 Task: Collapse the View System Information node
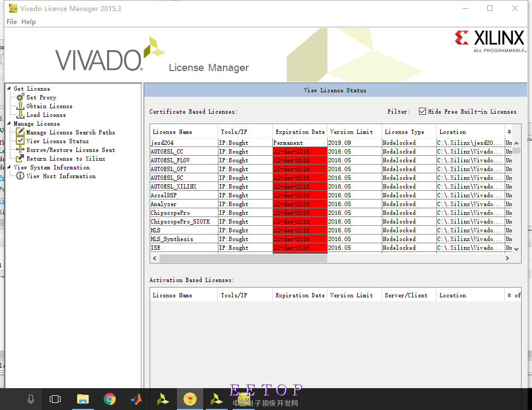[x=9, y=167]
